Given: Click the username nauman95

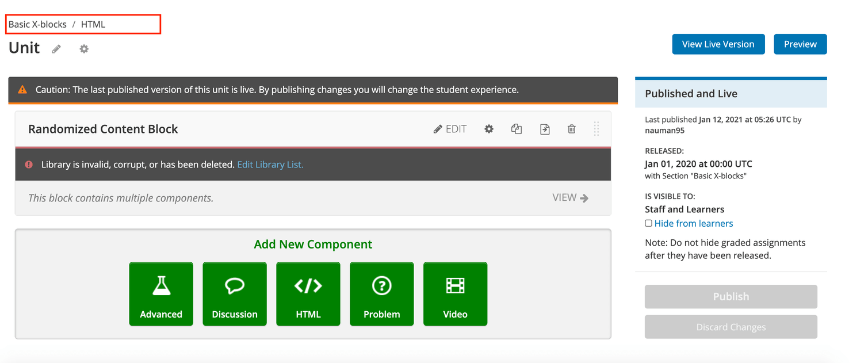Looking at the screenshot, I should (664, 130).
